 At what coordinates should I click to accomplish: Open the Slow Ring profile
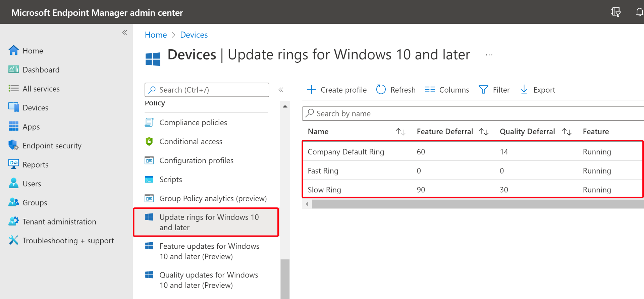click(324, 190)
